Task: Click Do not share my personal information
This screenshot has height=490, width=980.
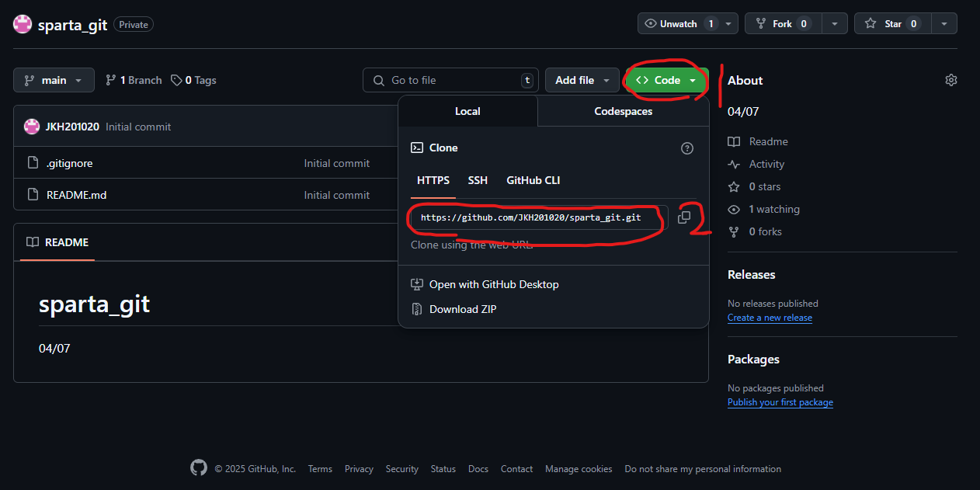Action: coord(703,468)
